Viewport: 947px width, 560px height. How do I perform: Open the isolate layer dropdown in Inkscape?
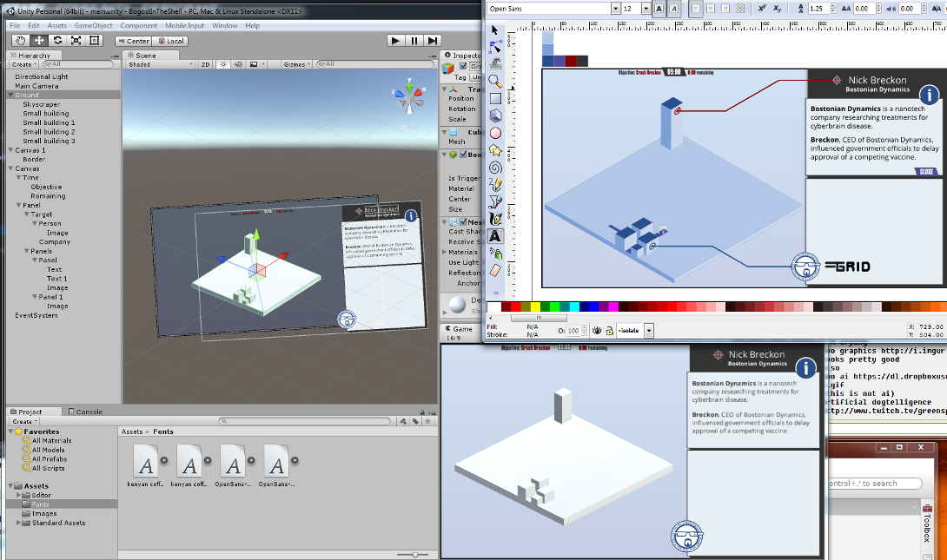coord(649,330)
